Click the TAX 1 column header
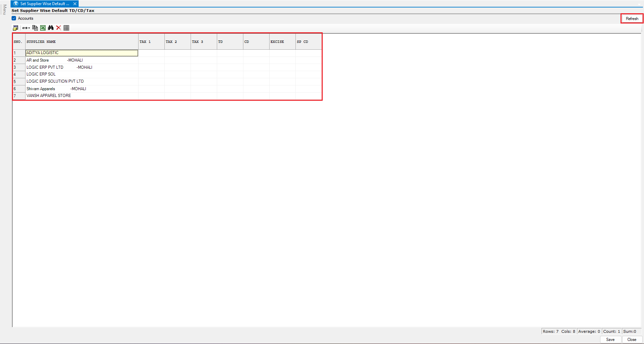Viewport: 644px width, 344px height. [151, 42]
